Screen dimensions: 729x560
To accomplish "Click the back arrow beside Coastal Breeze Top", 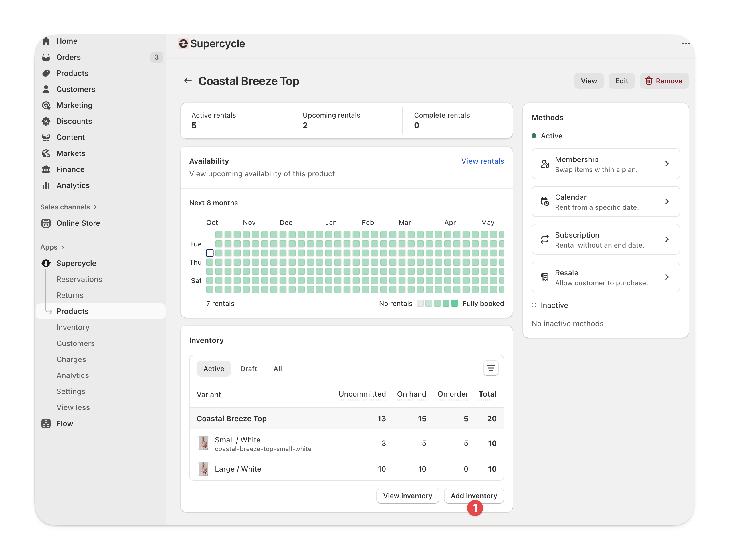I will (188, 81).
